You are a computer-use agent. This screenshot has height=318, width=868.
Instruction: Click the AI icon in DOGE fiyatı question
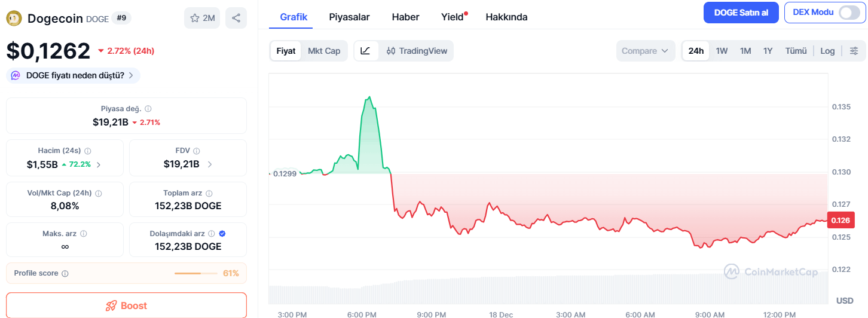coord(17,75)
